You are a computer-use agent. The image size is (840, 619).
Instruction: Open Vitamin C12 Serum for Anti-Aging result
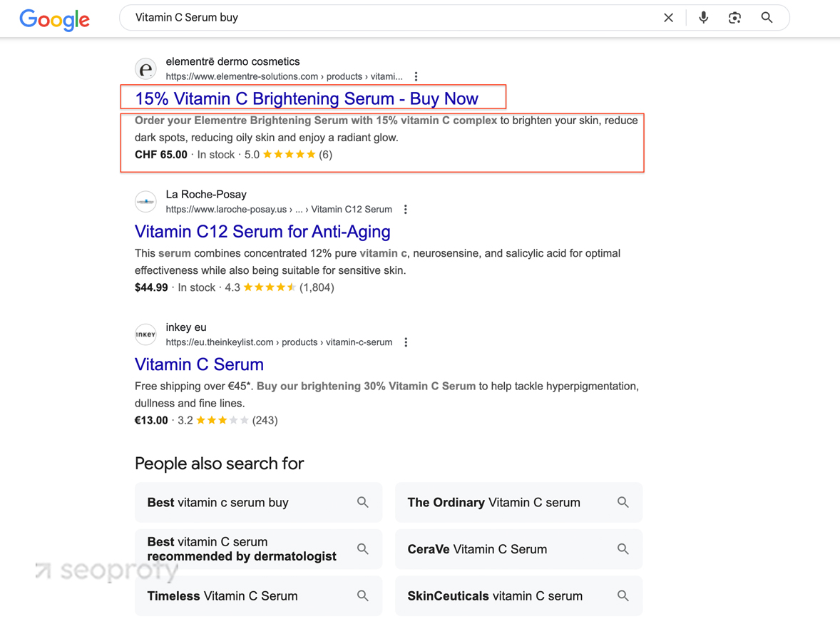262,232
